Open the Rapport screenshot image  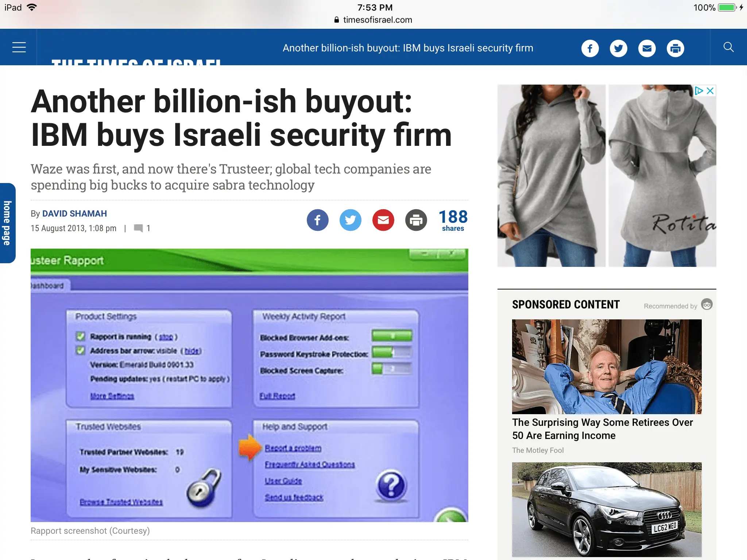click(249, 385)
